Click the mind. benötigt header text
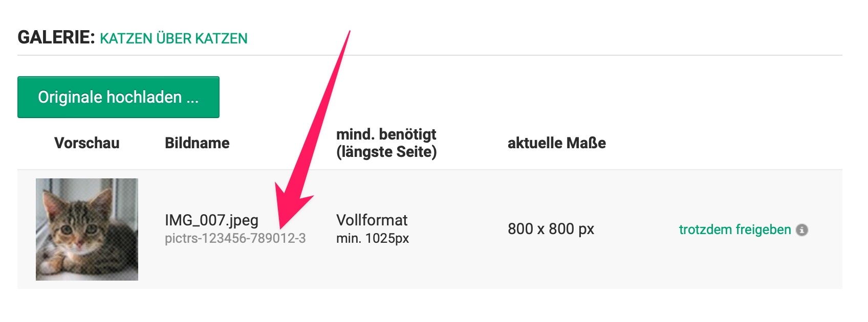This screenshot has width=868, height=322. [386, 134]
